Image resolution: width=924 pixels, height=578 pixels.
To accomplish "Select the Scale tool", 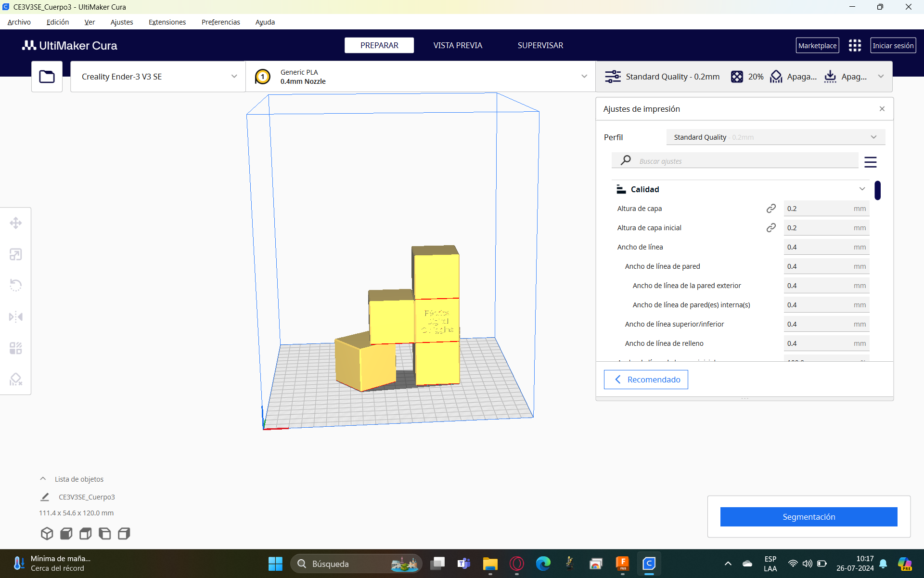I will (16, 254).
